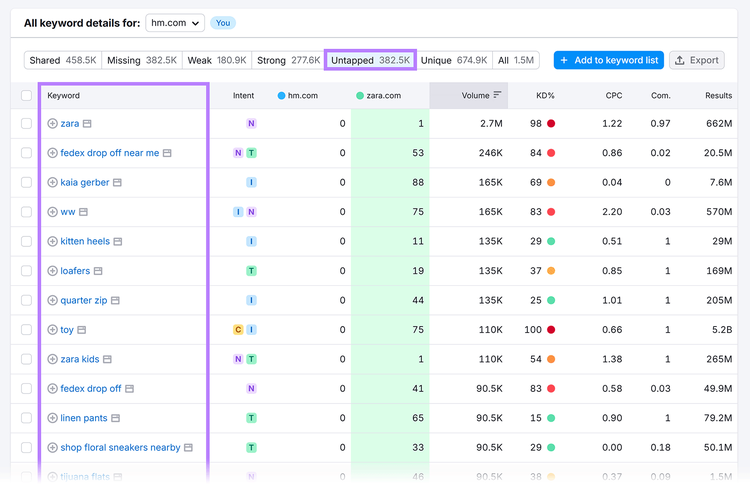Viewport: 750px width, 487px height.
Task: Check the 'loafers' row checkbox
Action: pyautogui.click(x=26, y=271)
